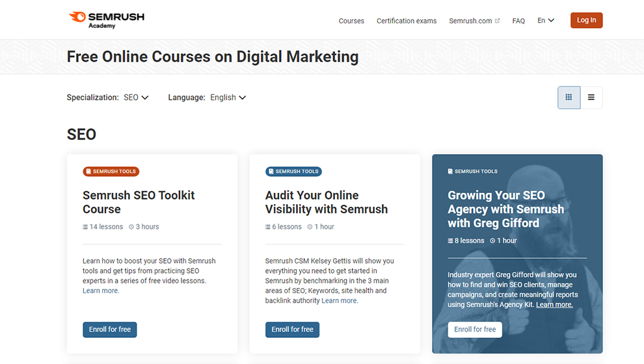Open the Semrush SEO Toolkit Course title
This screenshot has width=644, height=364.
pos(139,202)
